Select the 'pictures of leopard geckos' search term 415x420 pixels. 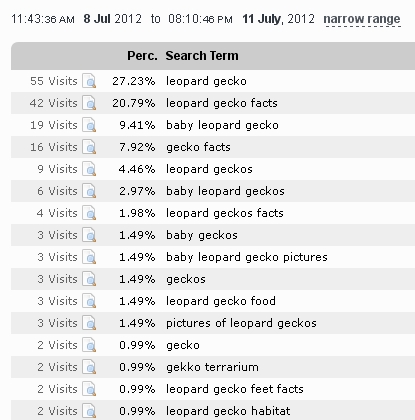pyautogui.click(x=241, y=323)
